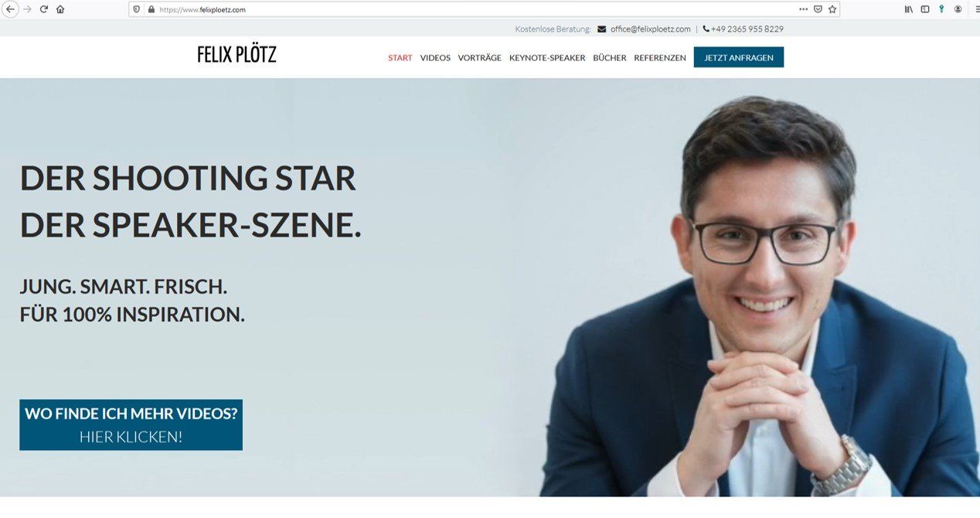The width and height of the screenshot is (980, 518).
Task: Go to the browser home page icon
Action: 60,9
